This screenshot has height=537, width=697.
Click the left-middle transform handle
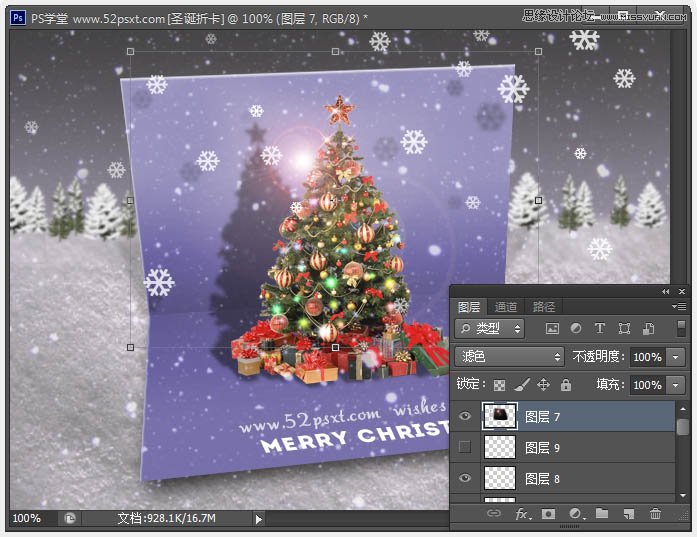point(130,200)
